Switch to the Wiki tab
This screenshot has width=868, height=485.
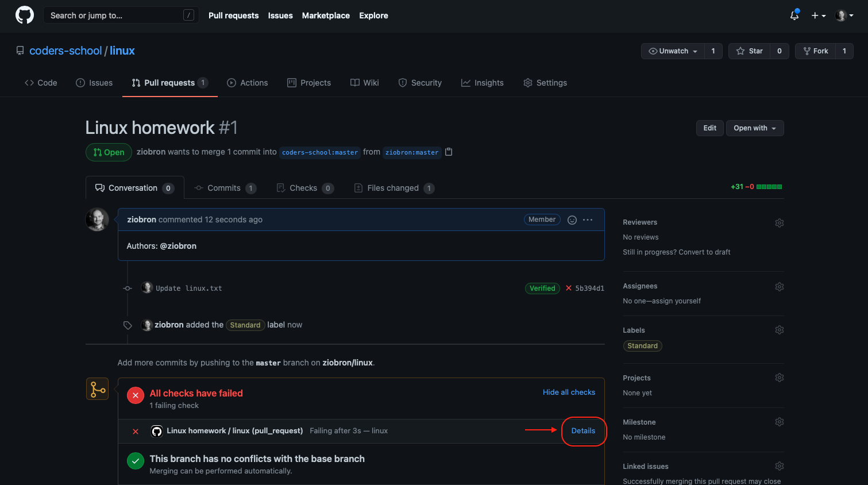pos(365,83)
